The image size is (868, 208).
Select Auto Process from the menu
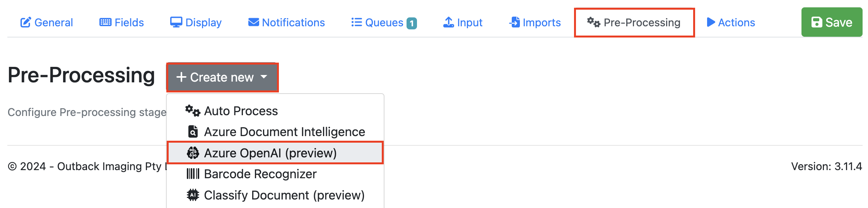pyautogui.click(x=241, y=111)
